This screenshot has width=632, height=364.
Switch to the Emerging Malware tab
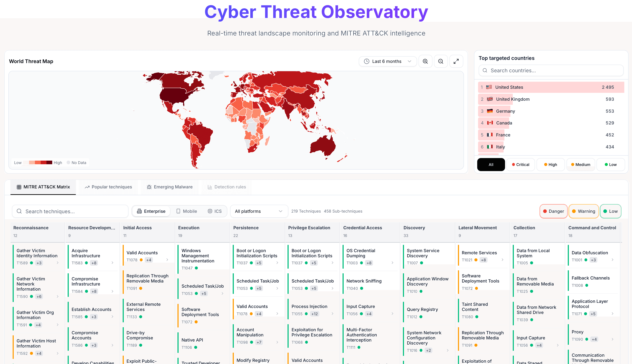(x=170, y=187)
